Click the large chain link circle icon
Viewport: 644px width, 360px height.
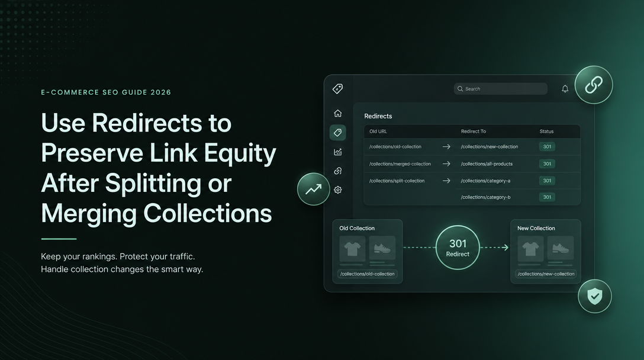594,85
